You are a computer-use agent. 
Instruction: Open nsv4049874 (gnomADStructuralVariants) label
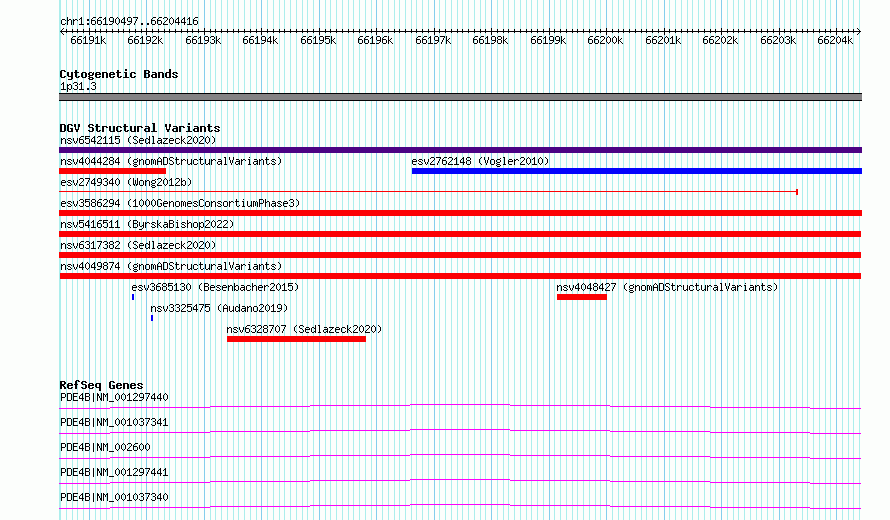[x=171, y=266]
